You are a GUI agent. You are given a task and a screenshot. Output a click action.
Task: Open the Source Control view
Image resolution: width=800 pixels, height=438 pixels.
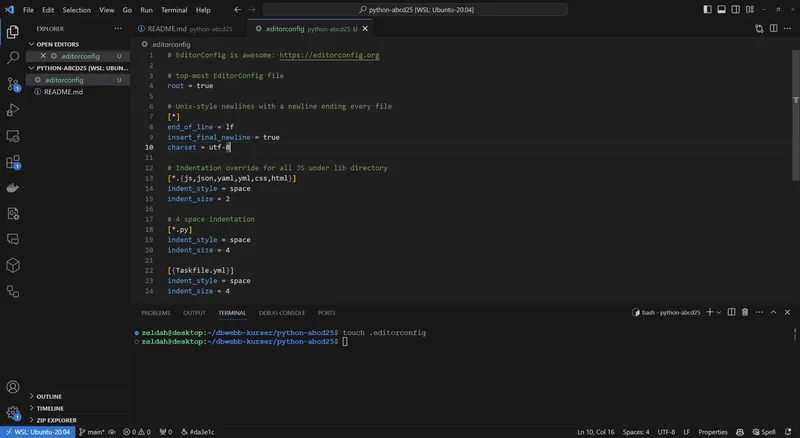coord(13,84)
